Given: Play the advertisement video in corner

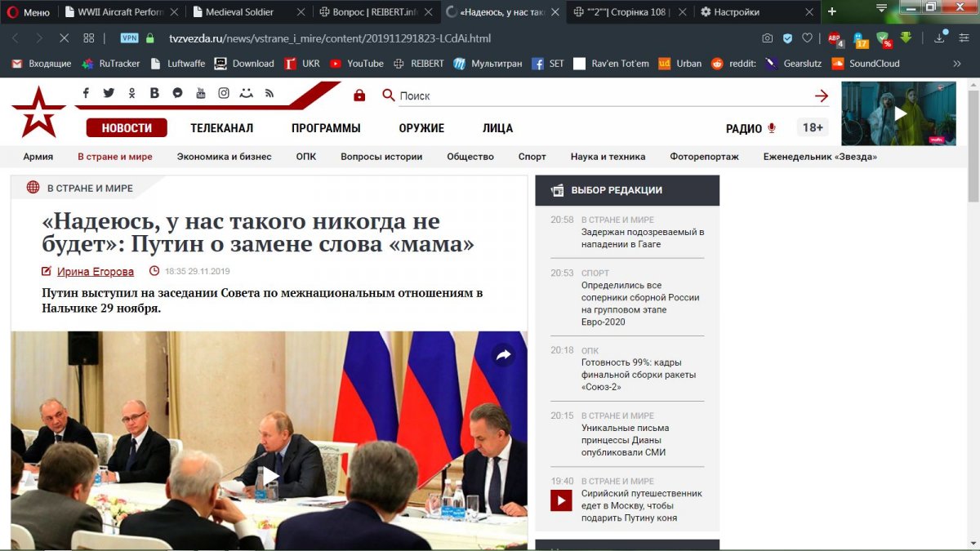Looking at the screenshot, I should point(900,113).
